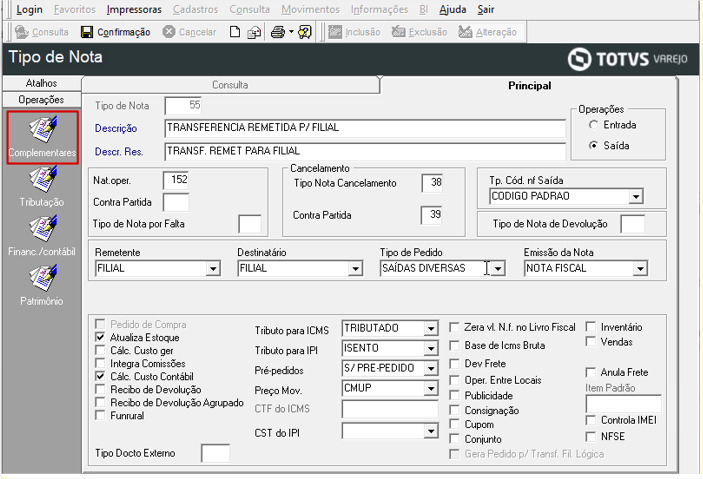
Task: Enable the Consignação checkbox
Action: [455, 410]
